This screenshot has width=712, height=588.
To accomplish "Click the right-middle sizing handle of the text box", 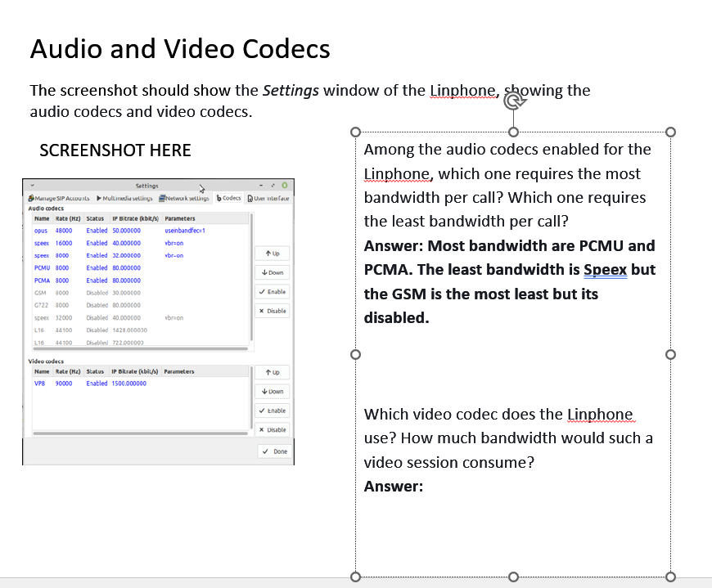I will coord(670,354).
